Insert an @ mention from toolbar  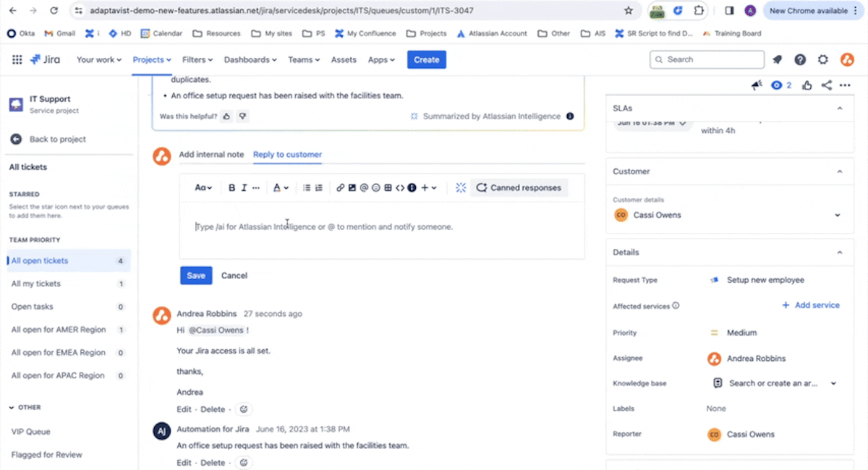click(x=364, y=188)
